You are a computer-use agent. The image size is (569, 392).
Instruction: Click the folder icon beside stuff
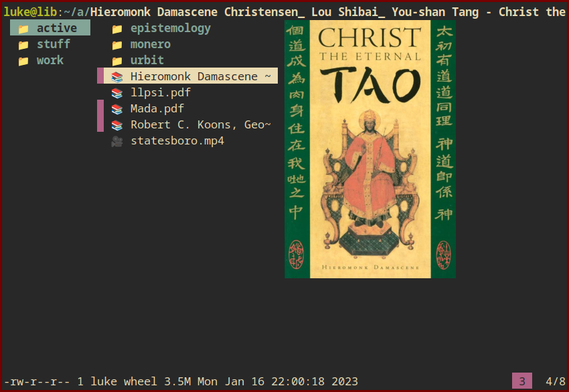[23, 44]
